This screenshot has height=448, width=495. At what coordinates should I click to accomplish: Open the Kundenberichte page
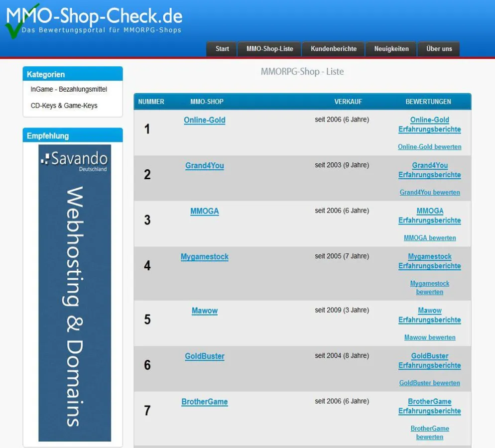coord(333,49)
